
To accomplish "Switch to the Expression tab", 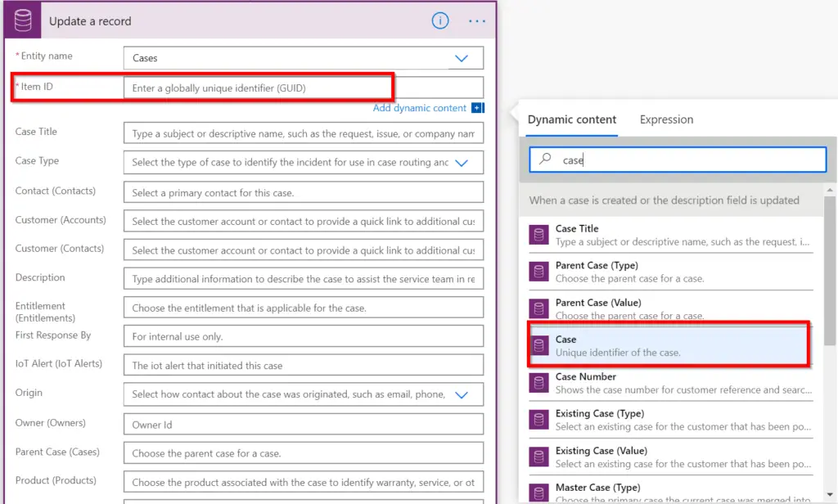I will point(666,119).
